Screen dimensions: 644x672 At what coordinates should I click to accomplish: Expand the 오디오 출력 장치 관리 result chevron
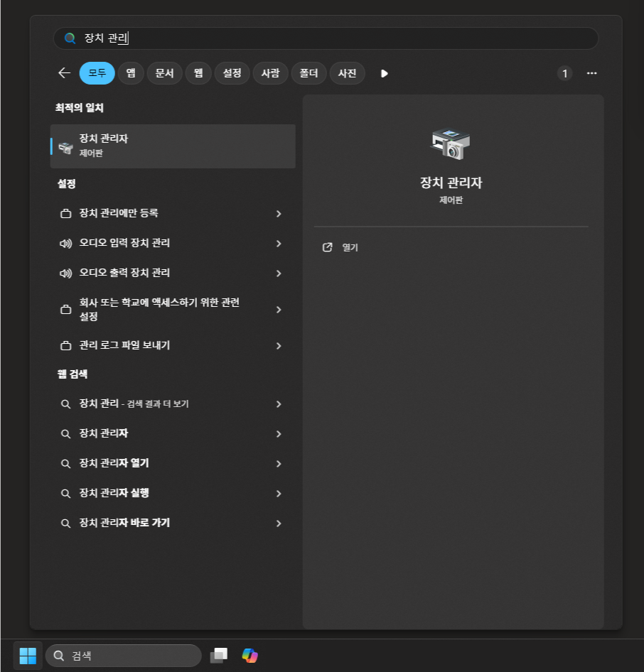(x=279, y=273)
